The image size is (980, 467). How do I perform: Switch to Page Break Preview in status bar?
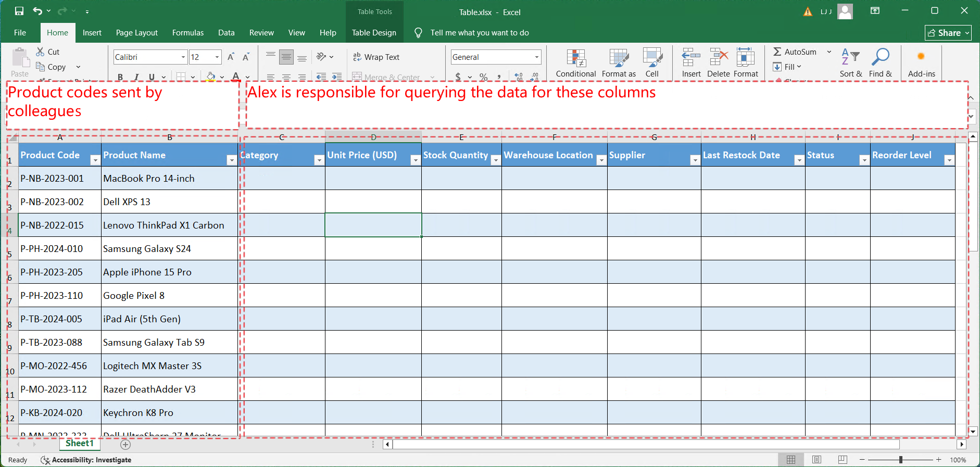843,460
